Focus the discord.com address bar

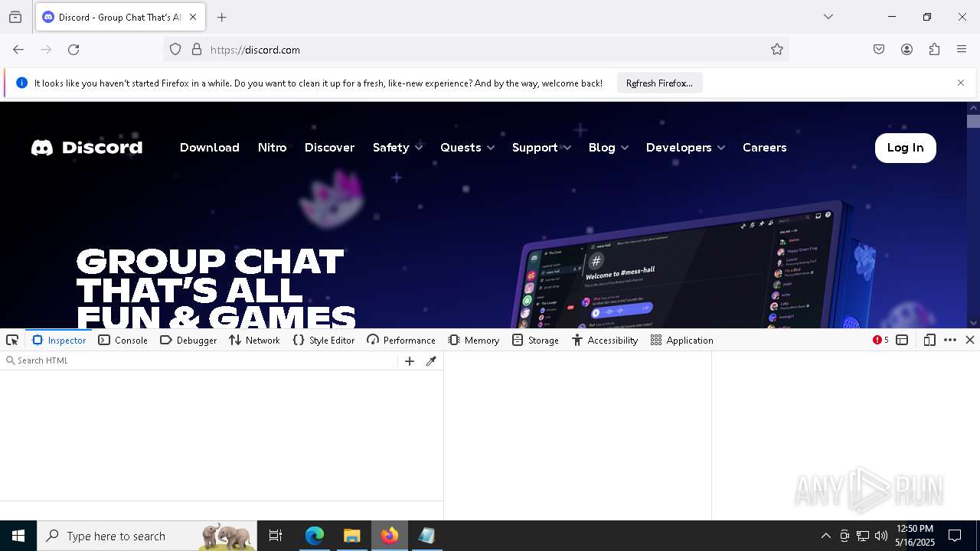(x=475, y=50)
